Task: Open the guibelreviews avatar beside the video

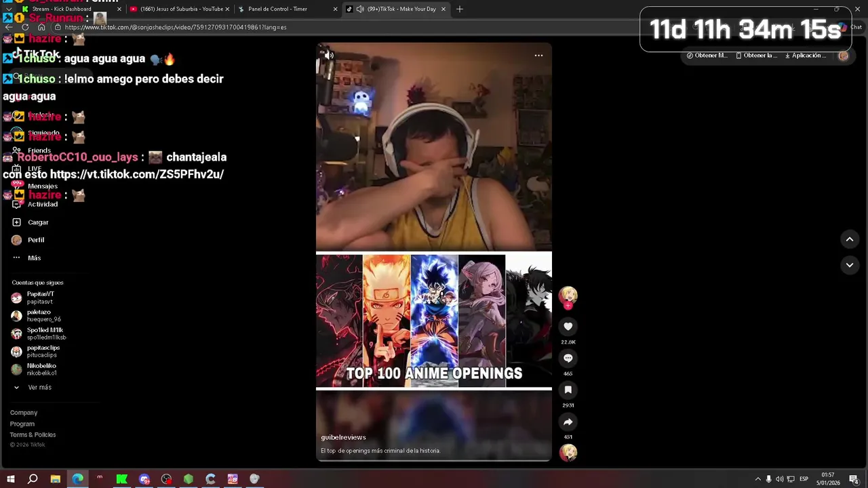Action: pos(568,294)
